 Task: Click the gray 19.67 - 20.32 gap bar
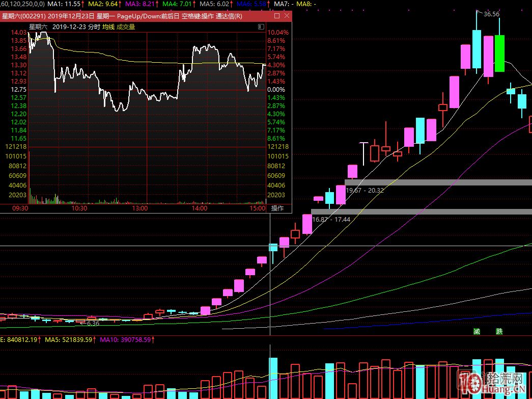438,182
